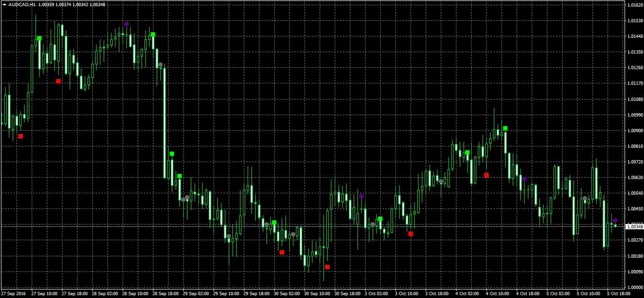Screen dimensions: 644x298
Task: Click the red square below 4 Oct 02:00 candles
Action: [486, 175]
